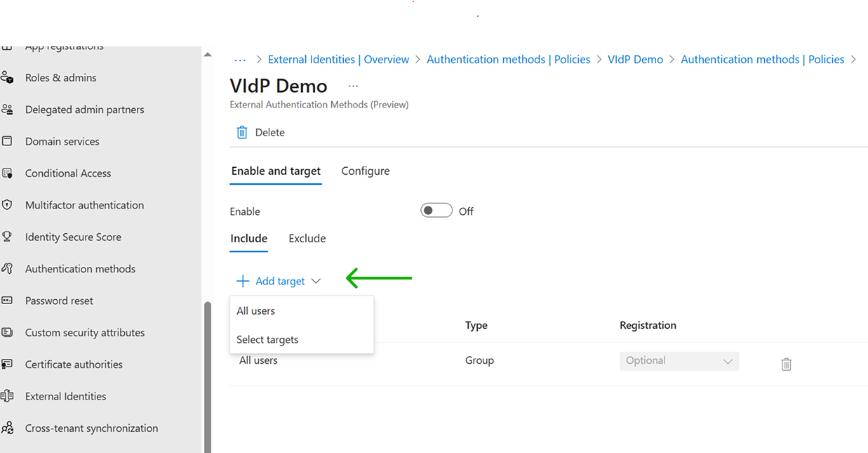The width and height of the screenshot is (868, 453).
Task: Switch to the Configure tab
Action: (365, 171)
